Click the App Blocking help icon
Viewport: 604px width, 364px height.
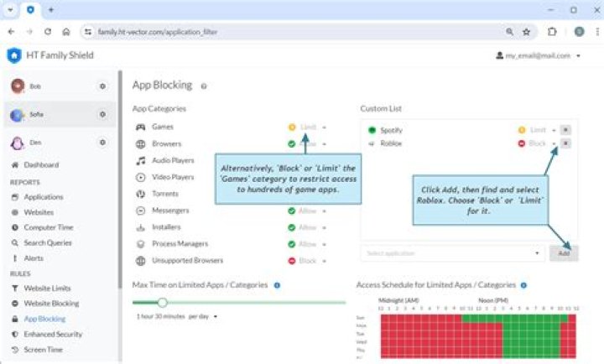204,86
